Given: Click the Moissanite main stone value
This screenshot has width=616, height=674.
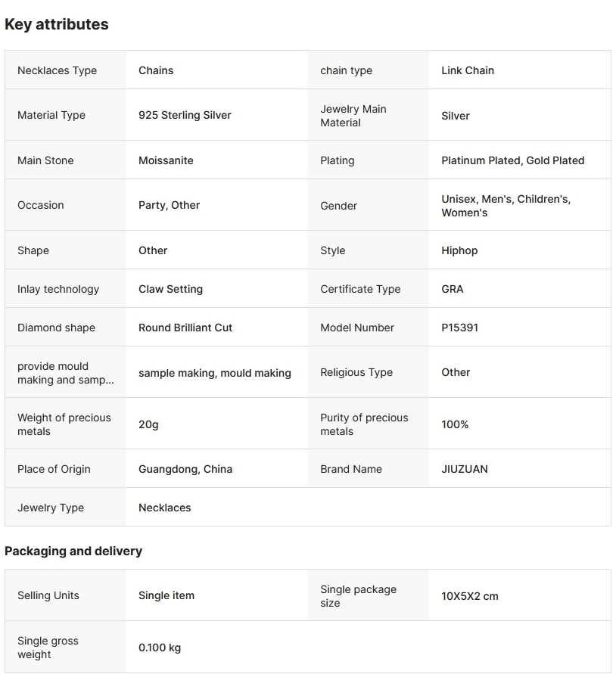Looking at the screenshot, I should [x=166, y=160].
